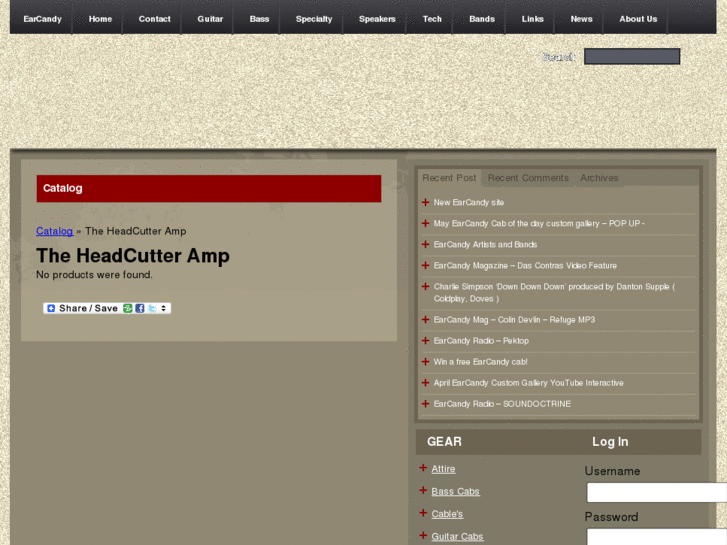
Task: Open the Tech menu
Action: coord(432,19)
